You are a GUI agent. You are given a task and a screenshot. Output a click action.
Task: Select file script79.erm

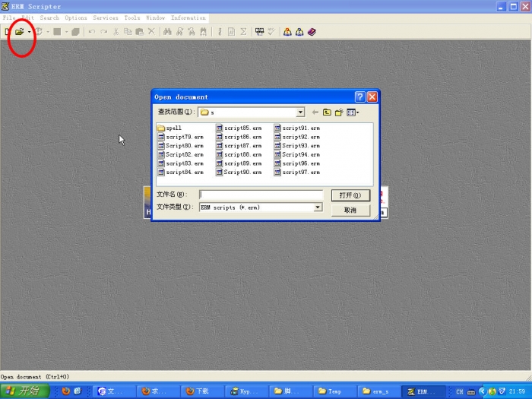(x=181, y=137)
